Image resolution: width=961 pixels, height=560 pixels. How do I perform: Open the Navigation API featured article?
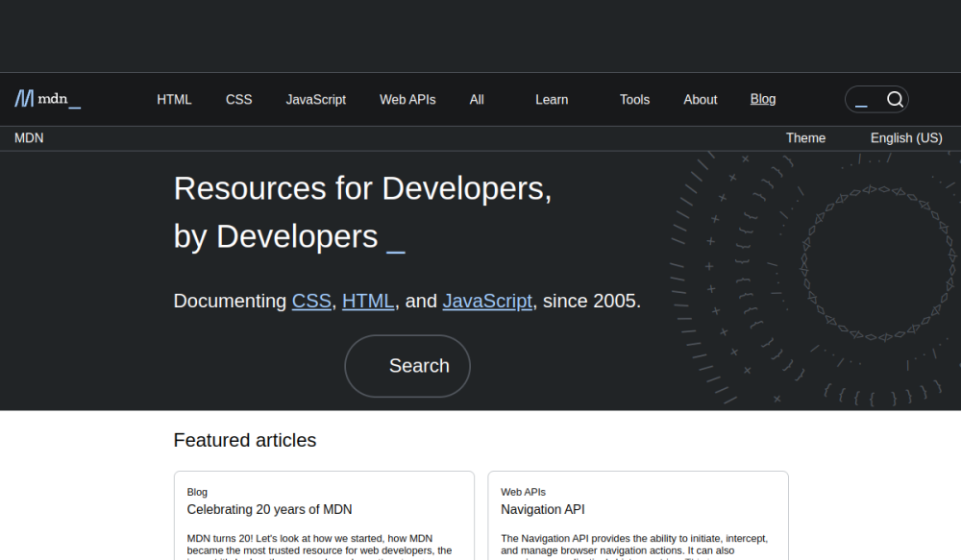542,509
